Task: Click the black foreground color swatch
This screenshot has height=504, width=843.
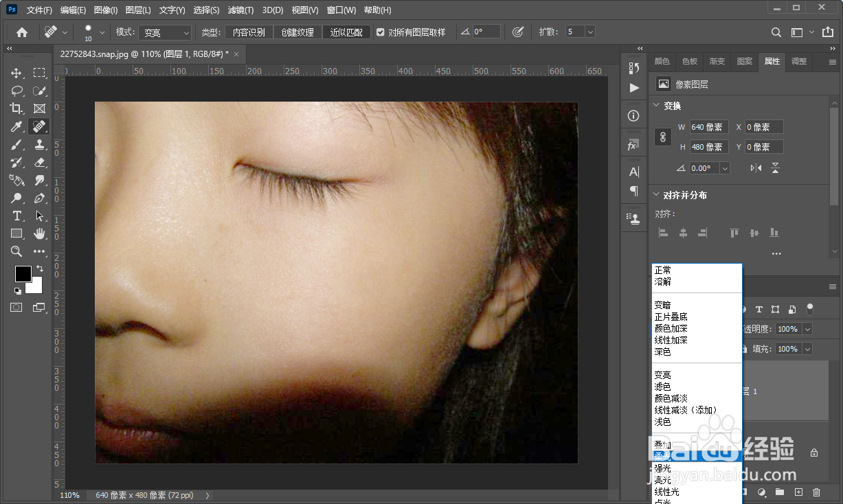Action: (23, 273)
